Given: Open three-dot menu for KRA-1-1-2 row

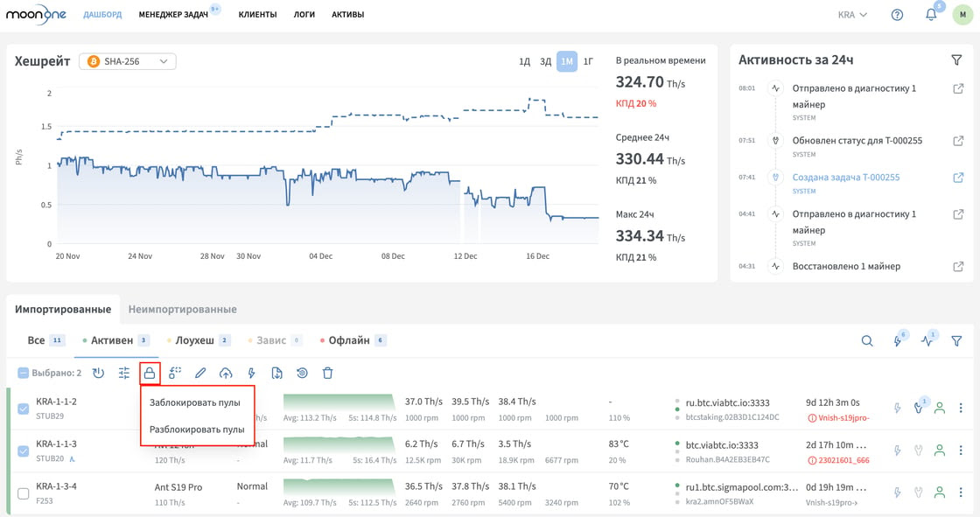Looking at the screenshot, I should [x=961, y=409].
